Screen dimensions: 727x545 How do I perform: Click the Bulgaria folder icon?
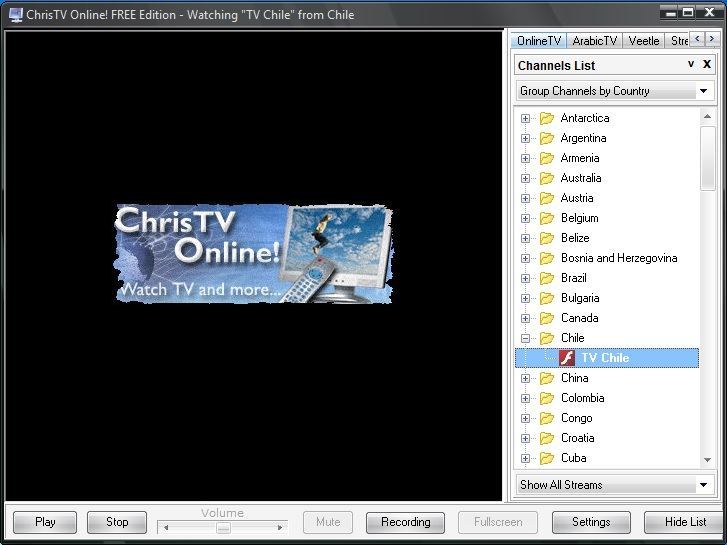tap(547, 298)
